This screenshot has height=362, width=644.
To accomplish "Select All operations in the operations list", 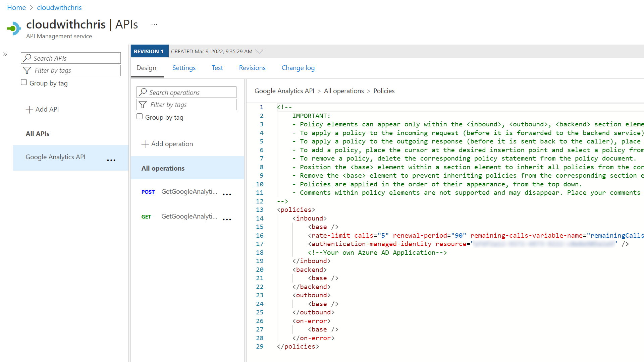I will (187, 168).
